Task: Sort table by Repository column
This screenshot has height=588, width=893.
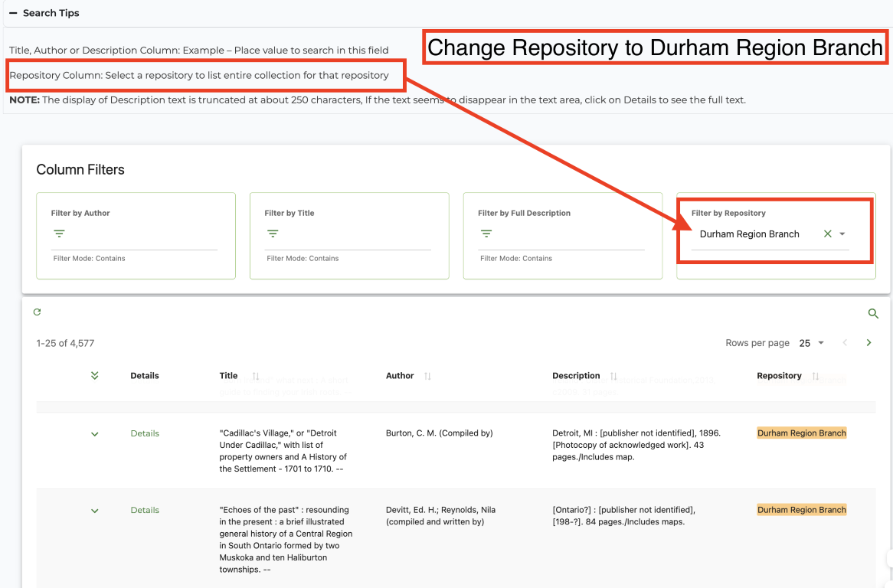Action: (816, 376)
